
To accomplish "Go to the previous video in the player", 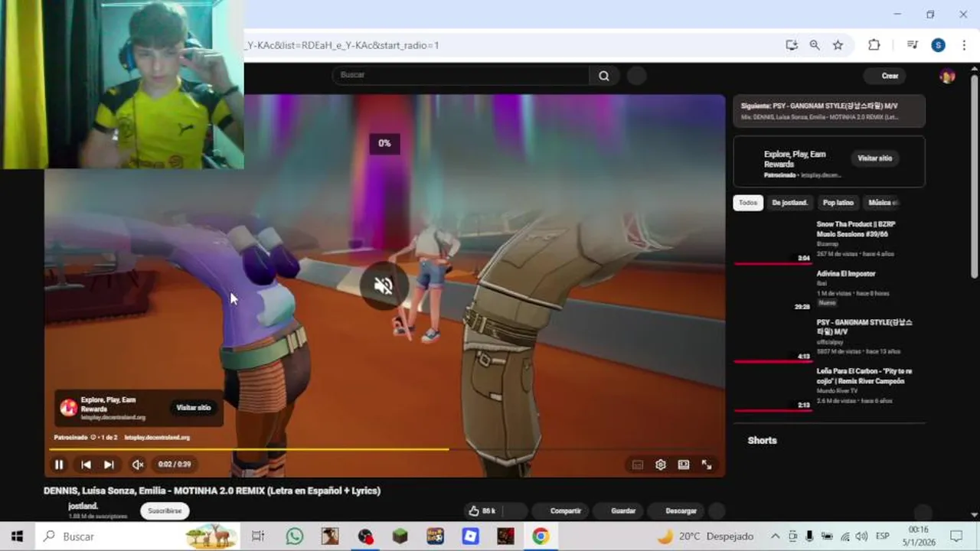I will (x=86, y=465).
